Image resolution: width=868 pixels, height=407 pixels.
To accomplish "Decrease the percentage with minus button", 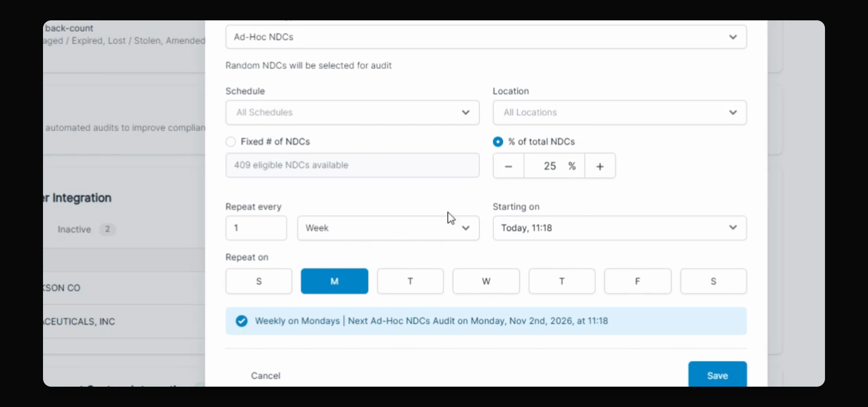I will pos(508,166).
